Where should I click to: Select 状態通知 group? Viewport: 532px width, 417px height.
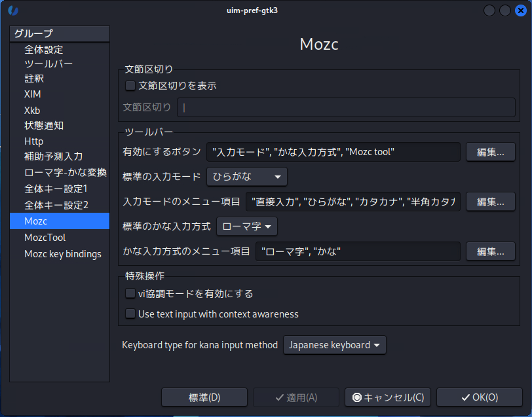pyautogui.click(x=60, y=126)
